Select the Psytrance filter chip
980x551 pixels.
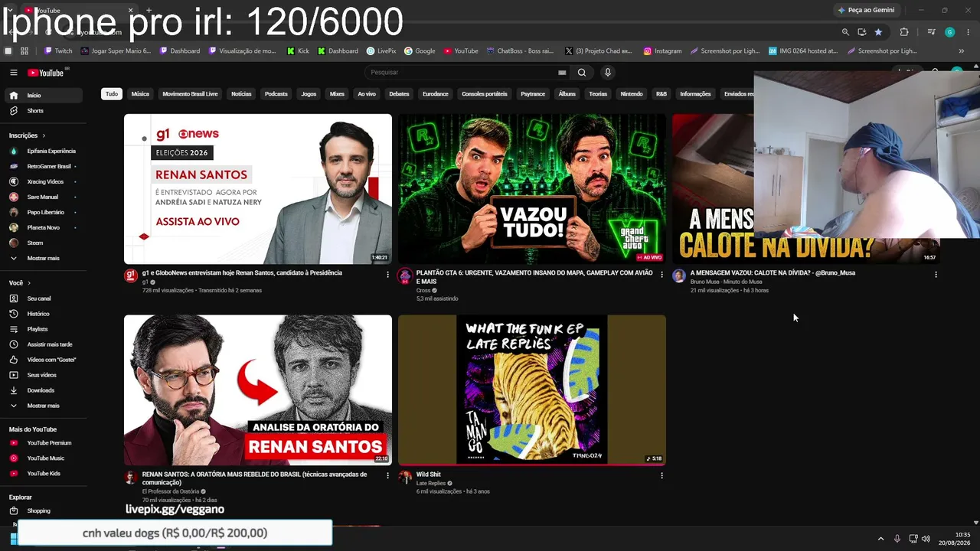coord(533,94)
